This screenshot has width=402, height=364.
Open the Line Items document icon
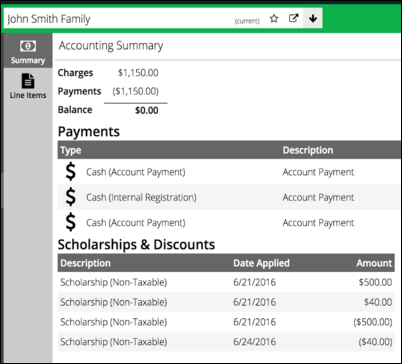point(28,81)
